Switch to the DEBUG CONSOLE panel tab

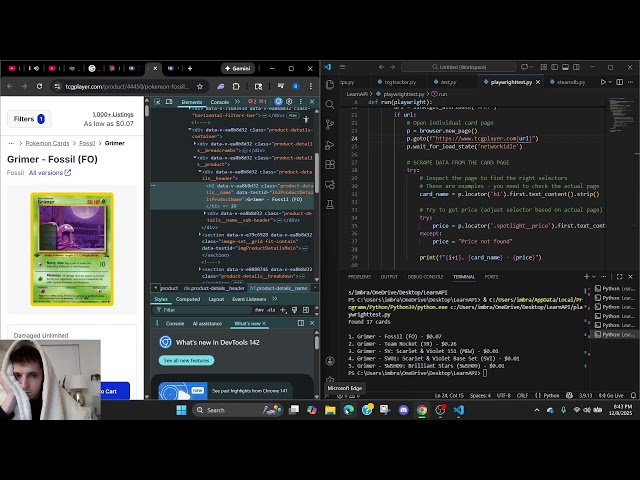coord(425,277)
